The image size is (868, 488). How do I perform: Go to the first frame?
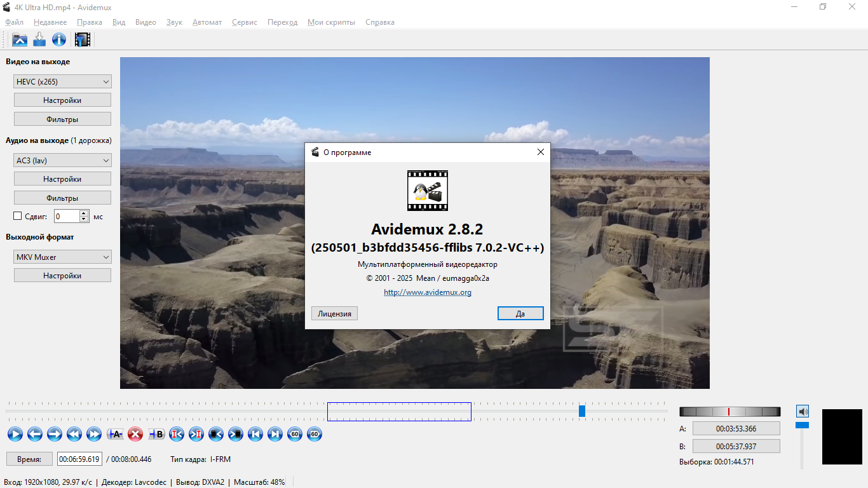255,434
